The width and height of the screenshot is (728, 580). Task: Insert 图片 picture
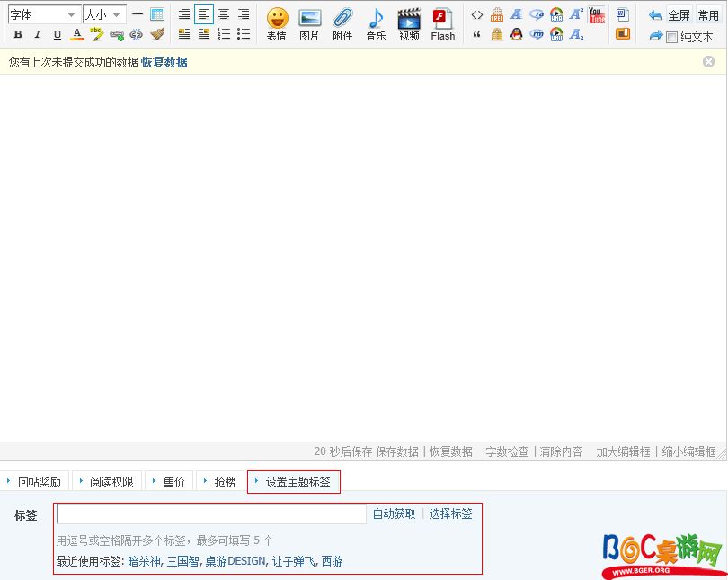(309, 24)
